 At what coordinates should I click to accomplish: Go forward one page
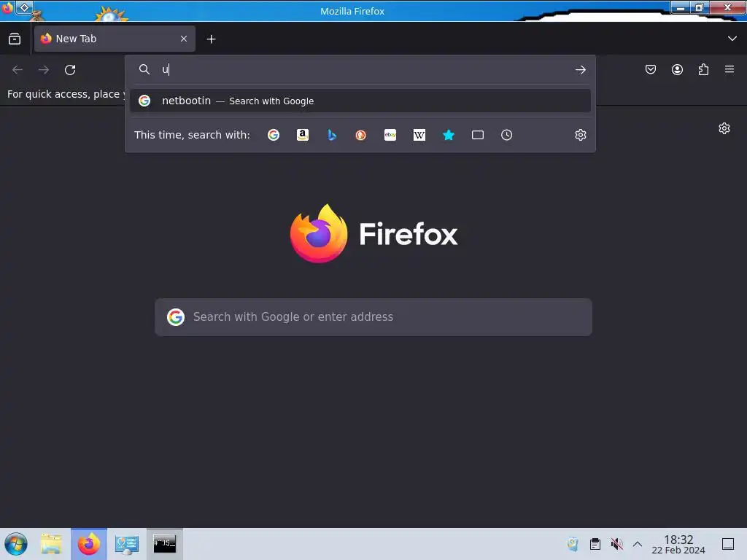coord(44,70)
